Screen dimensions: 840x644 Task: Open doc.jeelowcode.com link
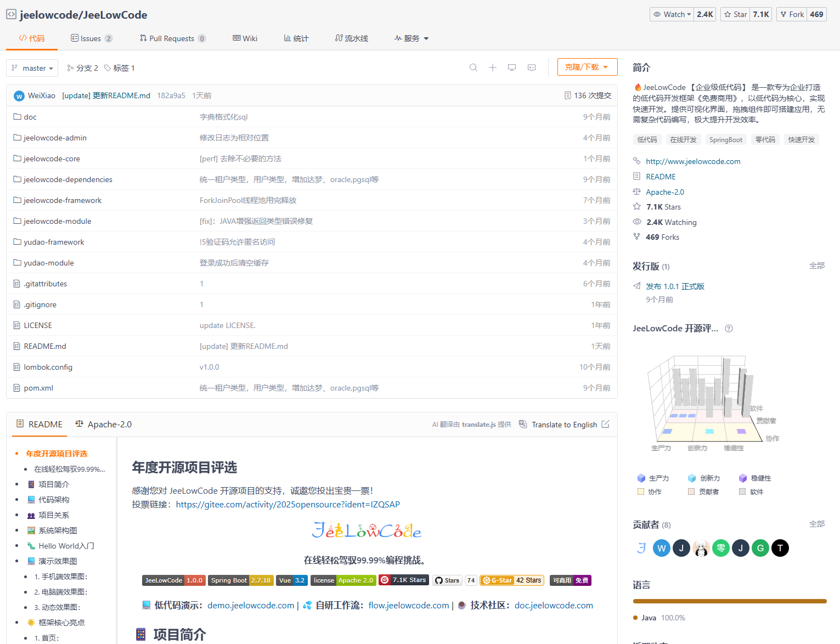click(x=554, y=605)
